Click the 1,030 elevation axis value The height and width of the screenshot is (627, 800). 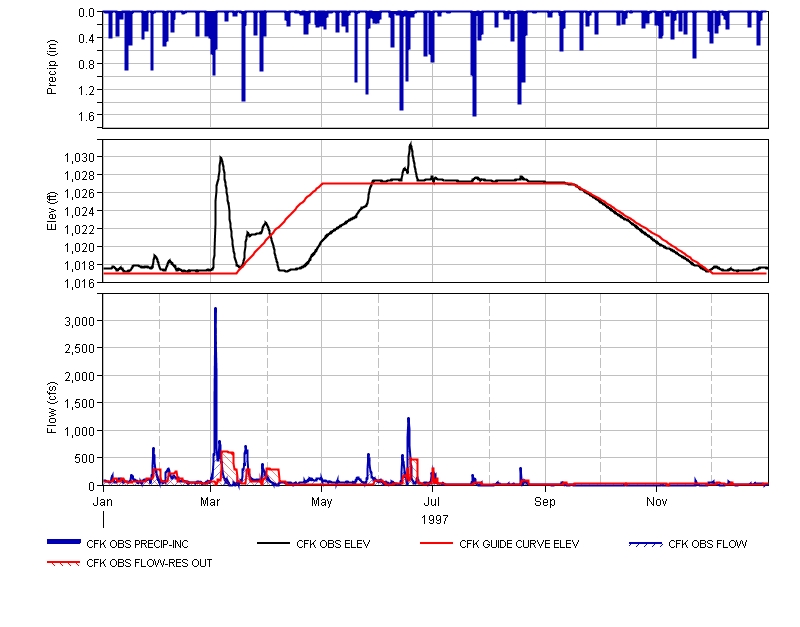point(80,157)
